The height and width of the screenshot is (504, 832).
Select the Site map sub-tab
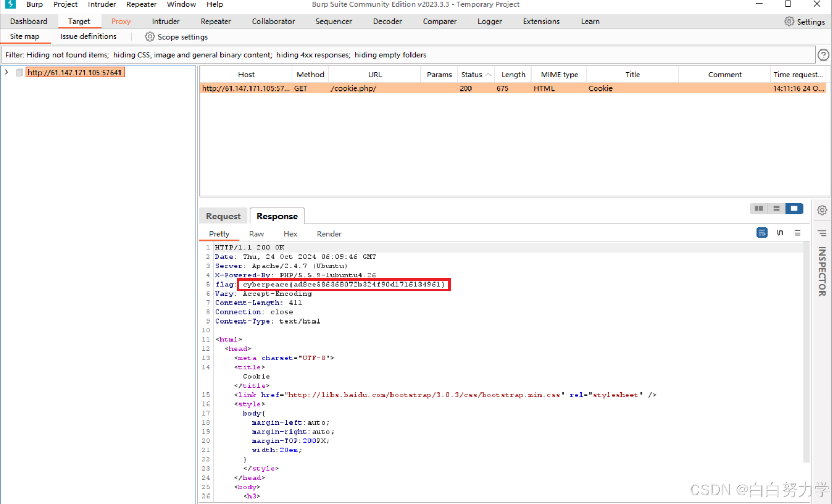pyautogui.click(x=25, y=37)
